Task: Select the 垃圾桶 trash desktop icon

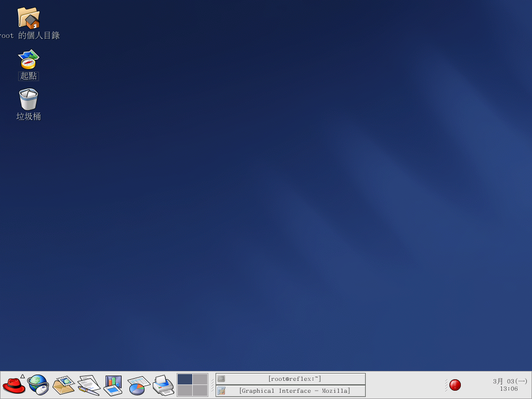Action: [x=29, y=100]
